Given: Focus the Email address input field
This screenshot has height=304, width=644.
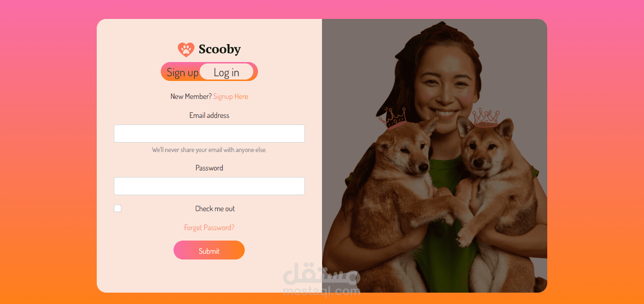Looking at the screenshot, I should pos(209,134).
